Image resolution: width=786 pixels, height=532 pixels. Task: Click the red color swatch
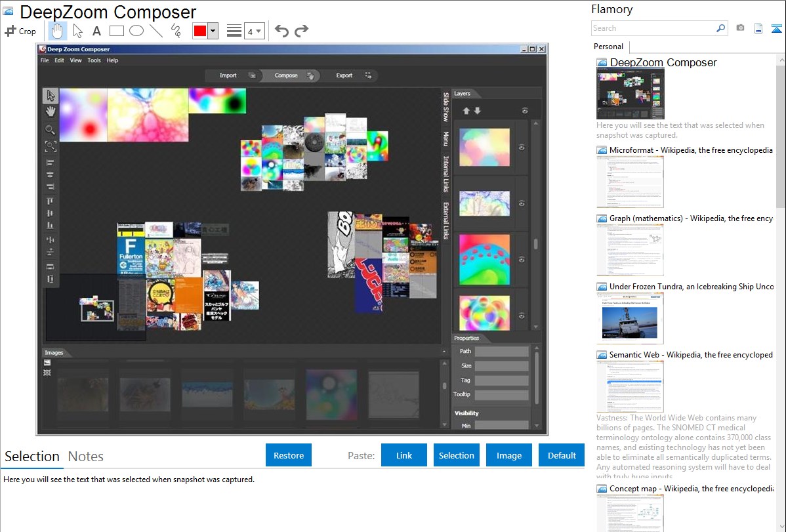tap(200, 31)
